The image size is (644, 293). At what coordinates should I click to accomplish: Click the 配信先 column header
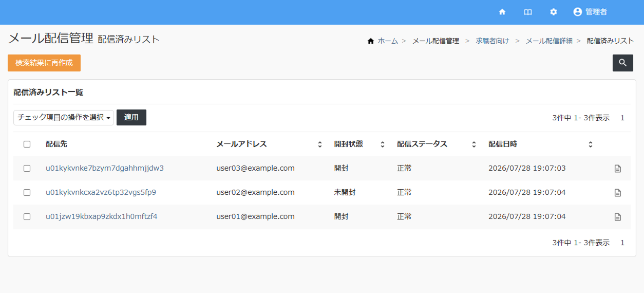click(x=56, y=144)
